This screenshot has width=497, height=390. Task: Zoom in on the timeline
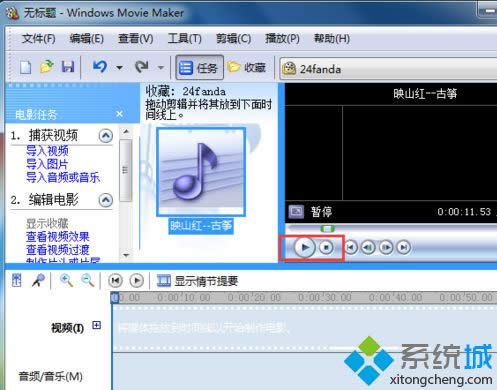(x=66, y=281)
